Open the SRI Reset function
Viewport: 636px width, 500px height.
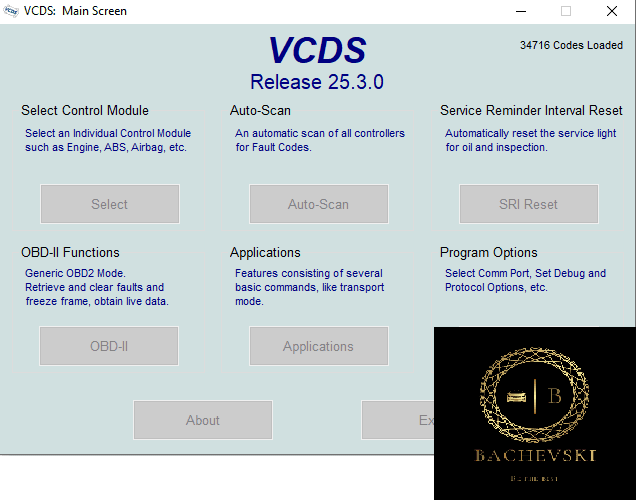coord(528,204)
